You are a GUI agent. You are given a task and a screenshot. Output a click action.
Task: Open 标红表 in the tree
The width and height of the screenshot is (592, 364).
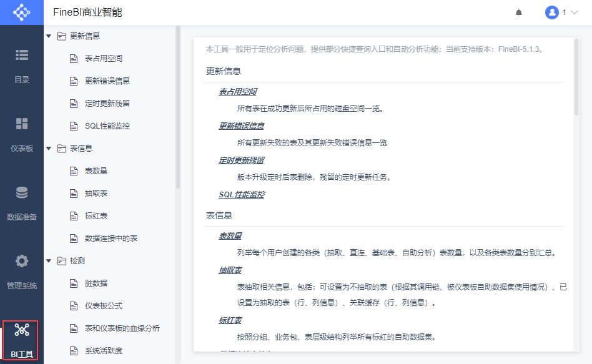click(96, 216)
